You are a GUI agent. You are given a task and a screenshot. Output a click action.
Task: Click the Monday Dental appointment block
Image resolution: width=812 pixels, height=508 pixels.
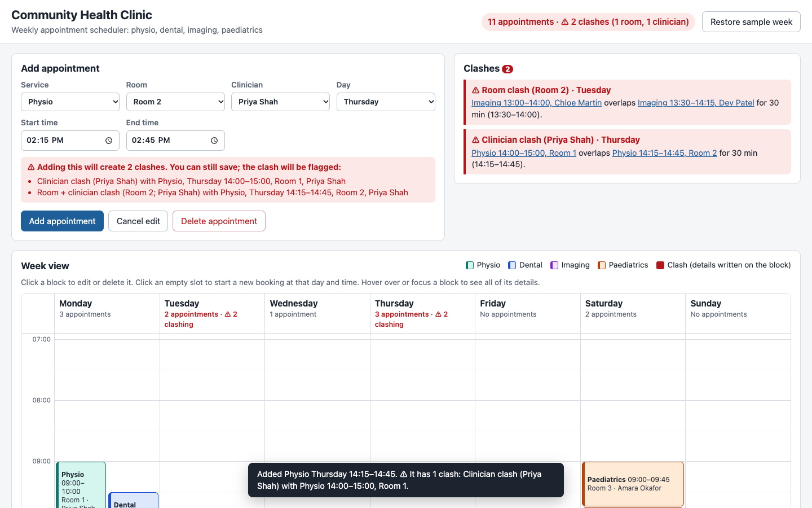point(133,500)
